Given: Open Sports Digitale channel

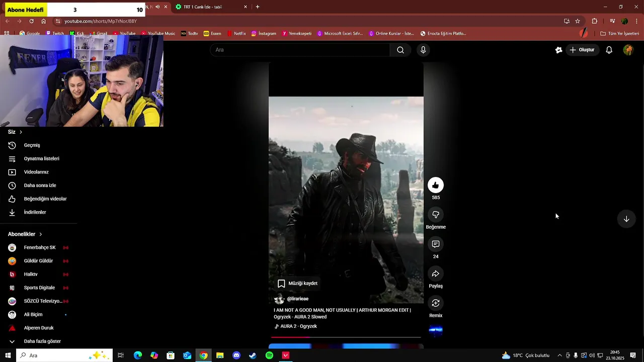Looking at the screenshot, I should [x=38, y=288].
